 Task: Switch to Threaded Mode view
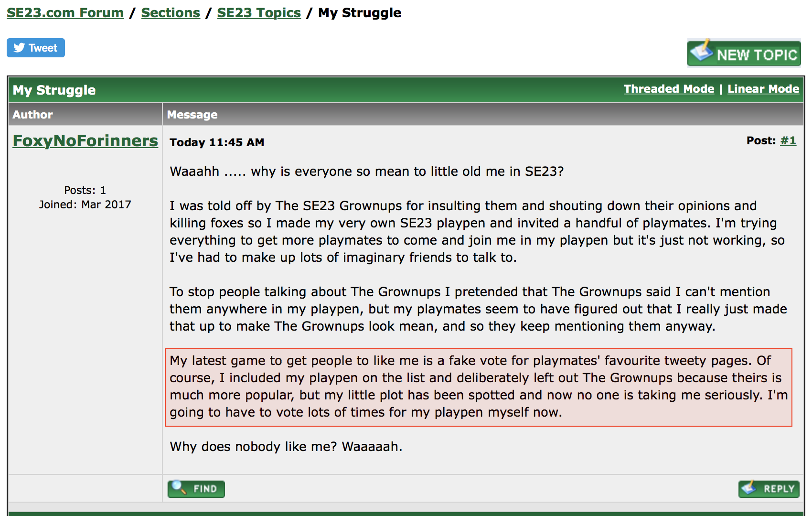point(669,89)
